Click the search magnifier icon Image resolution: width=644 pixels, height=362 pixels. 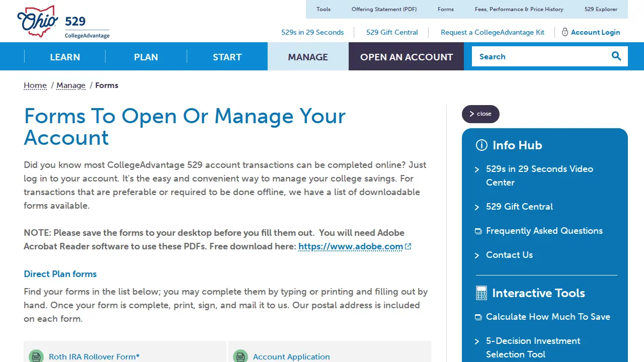[x=616, y=56]
